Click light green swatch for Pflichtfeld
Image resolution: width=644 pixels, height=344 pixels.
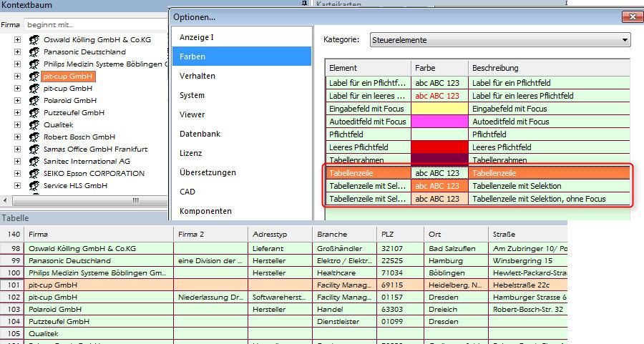point(439,134)
